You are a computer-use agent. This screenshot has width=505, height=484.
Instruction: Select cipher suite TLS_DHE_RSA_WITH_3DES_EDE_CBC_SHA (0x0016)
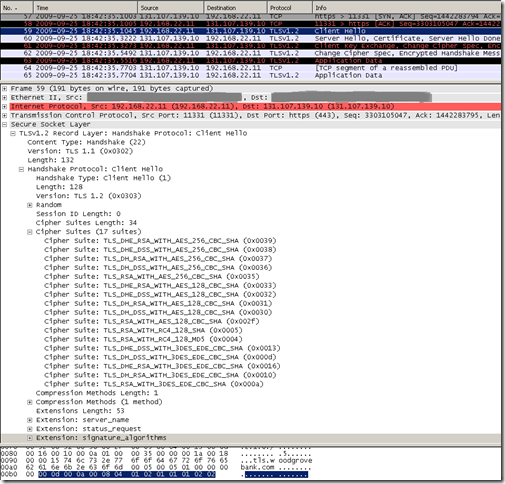163,367
